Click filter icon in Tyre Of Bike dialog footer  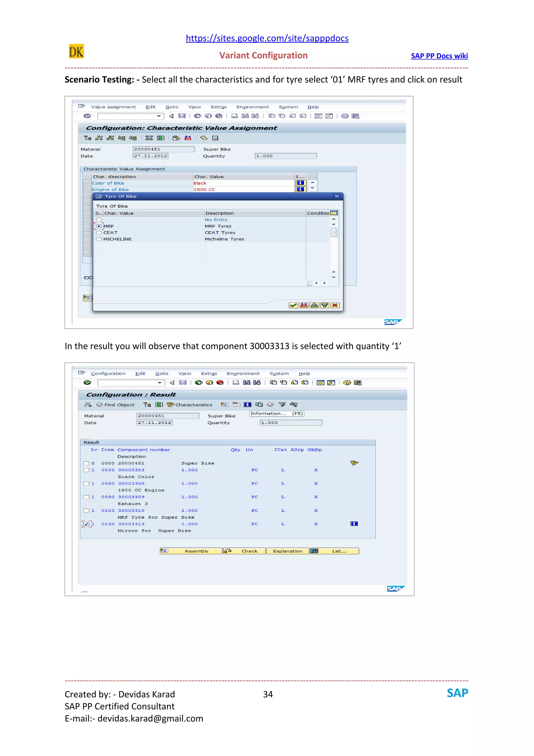coord(325,305)
